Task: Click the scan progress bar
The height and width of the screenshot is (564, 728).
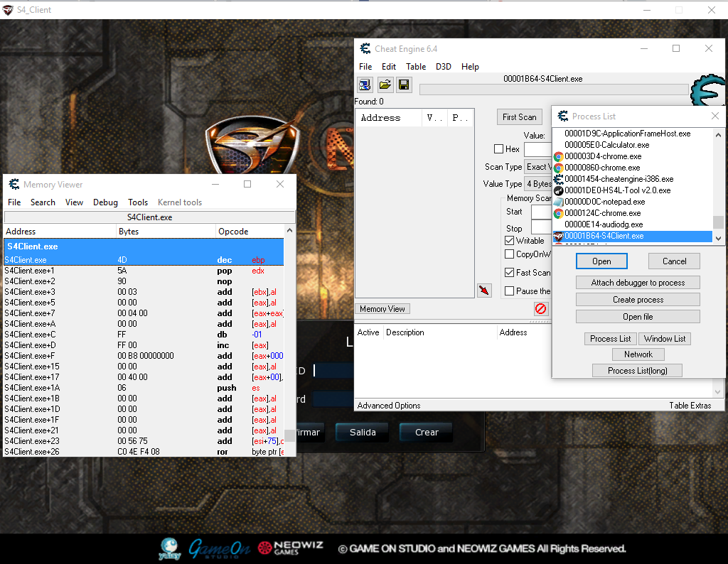Action: tap(553, 90)
